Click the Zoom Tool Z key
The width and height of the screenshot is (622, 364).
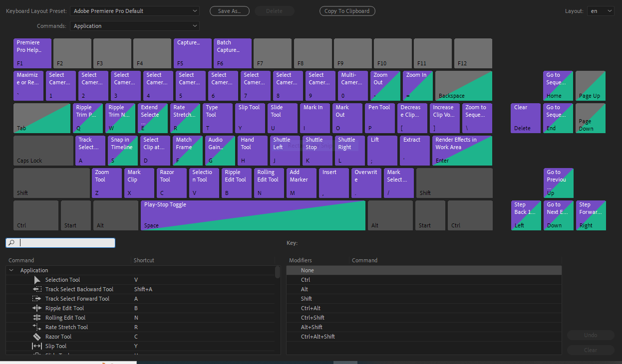(107, 183)
